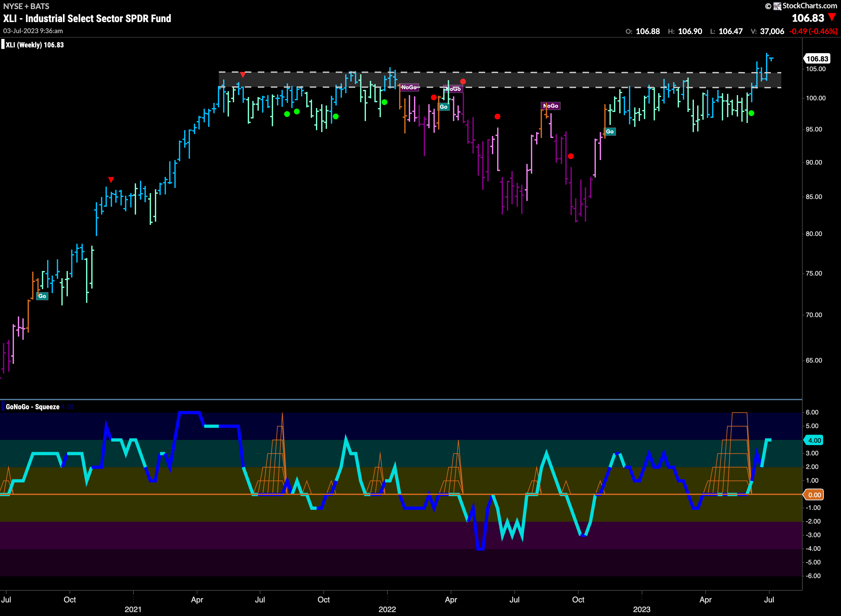Click the 75.00 price axis label
Image resolution: width=841 pixels, height=616 pixels.
point(814,273)
